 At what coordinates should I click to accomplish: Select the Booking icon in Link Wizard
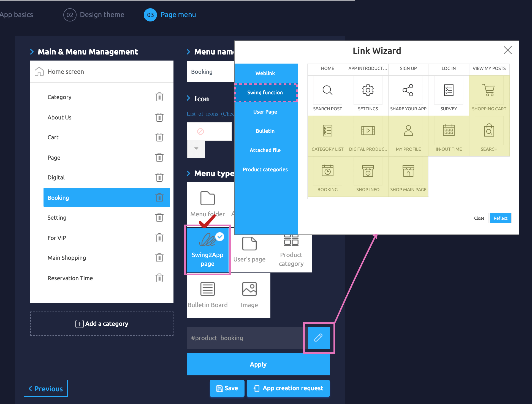(327, 171)
